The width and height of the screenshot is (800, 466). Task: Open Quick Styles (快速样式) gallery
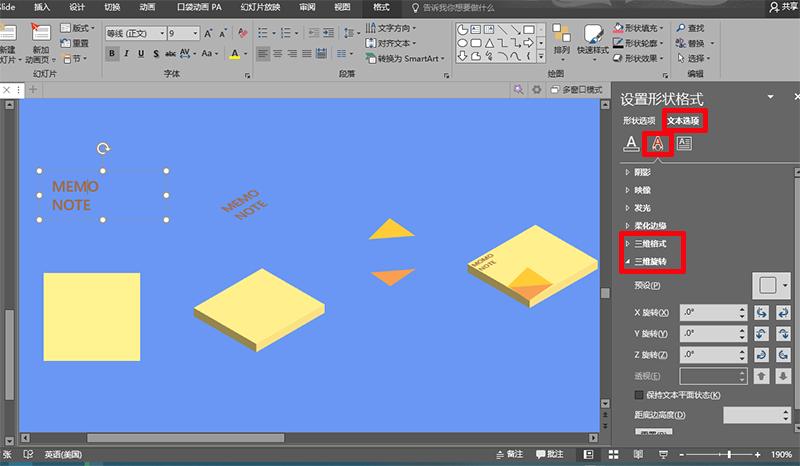coord(593,42)
